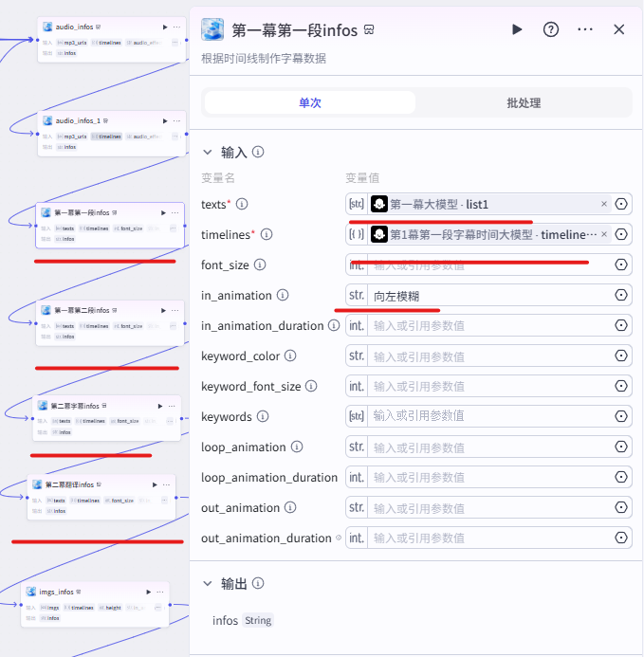Open the more options menu in panel header
This screenshot has height=657, width=644.
pyautogui.click(x=585, y=29)
